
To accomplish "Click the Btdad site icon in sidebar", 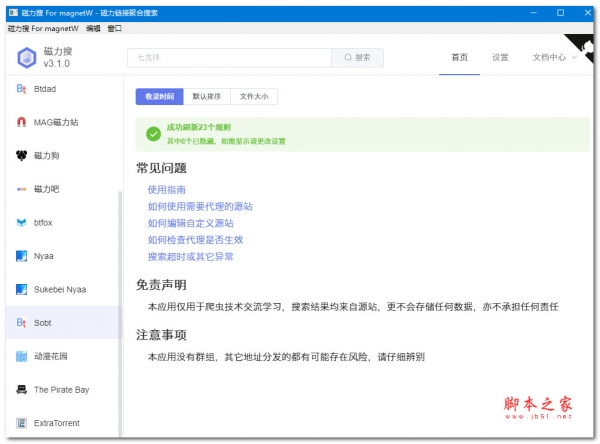I will [x=21, y=90].
